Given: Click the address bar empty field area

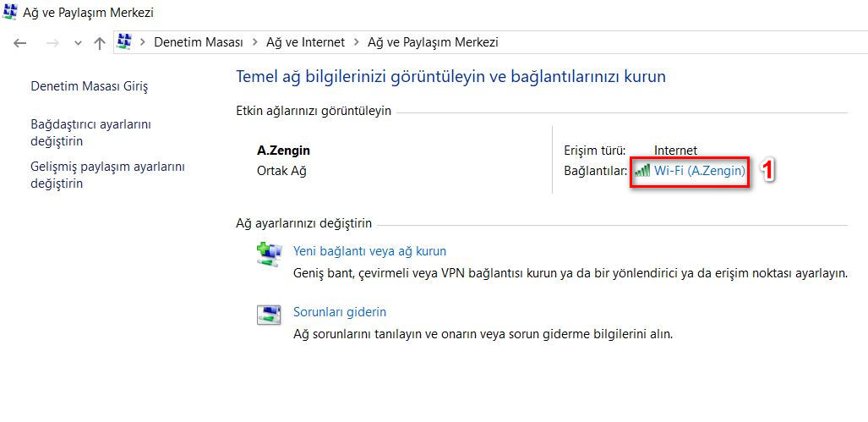Looking at the screenshot, I should pyautogui.click(x=681, y=42).
